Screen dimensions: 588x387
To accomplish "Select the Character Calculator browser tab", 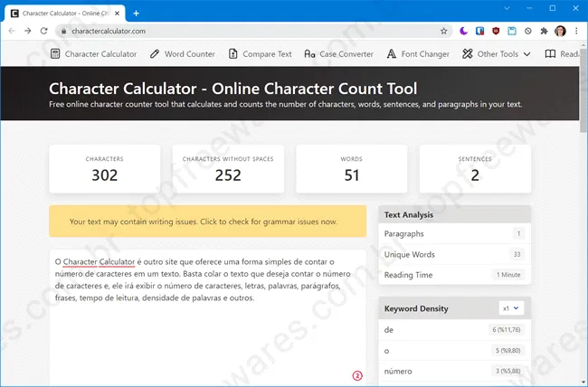I will (x=64, y=14).
